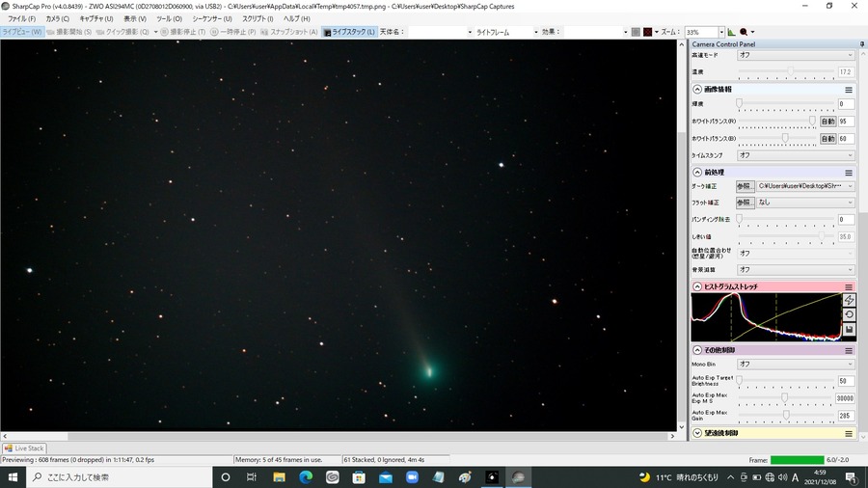Viewport: 868px width, 488px height.
Task: Open the Windows Start menu
Action: tap(13, 477)
